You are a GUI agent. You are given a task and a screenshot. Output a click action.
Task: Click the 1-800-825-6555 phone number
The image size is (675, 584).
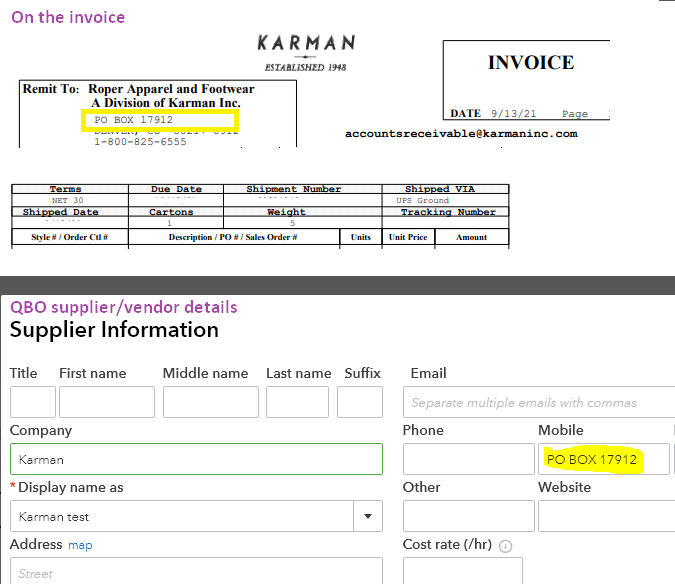[x=140, y=142]
